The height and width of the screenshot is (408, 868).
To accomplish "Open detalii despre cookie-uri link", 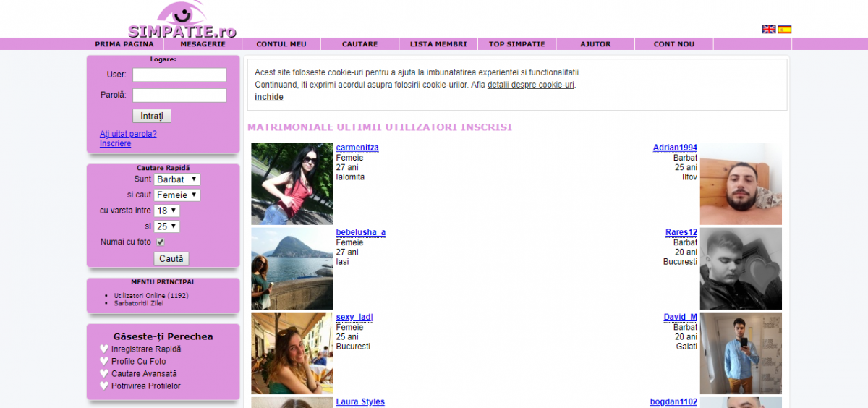I will coord(531,85).
